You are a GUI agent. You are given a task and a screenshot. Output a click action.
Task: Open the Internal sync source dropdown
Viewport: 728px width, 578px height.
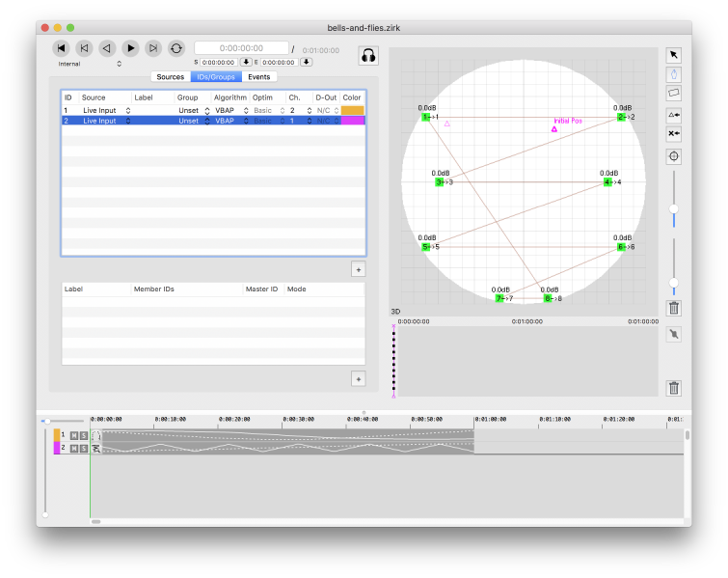point(90,64)
